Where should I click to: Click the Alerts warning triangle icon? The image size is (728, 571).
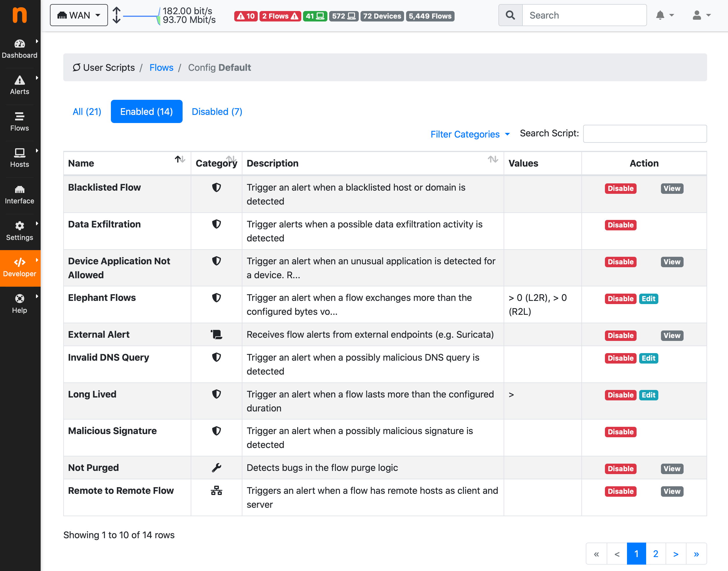19,81
